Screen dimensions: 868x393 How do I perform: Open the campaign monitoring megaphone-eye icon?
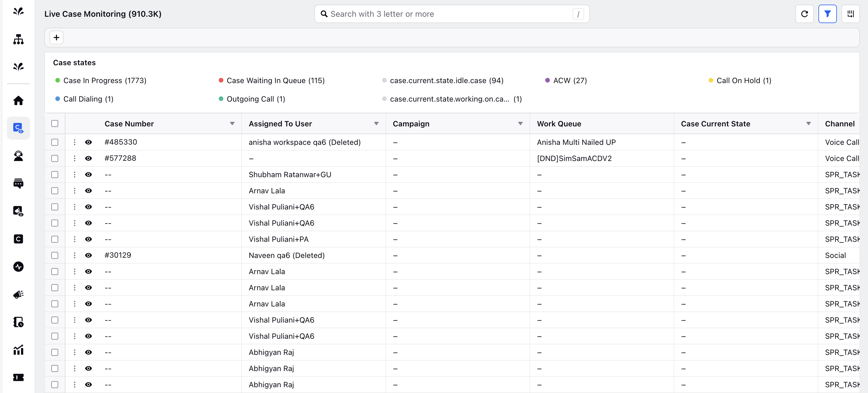point(18,211)
